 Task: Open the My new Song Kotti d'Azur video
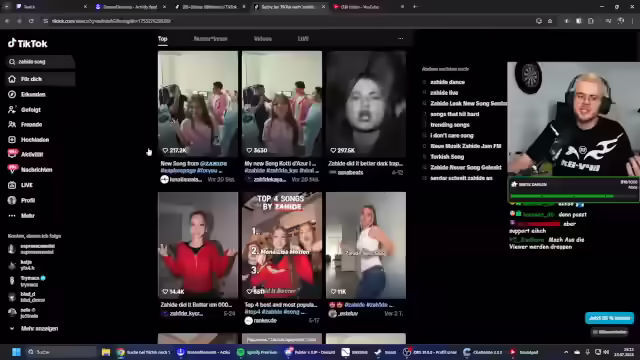coord(282,104)
